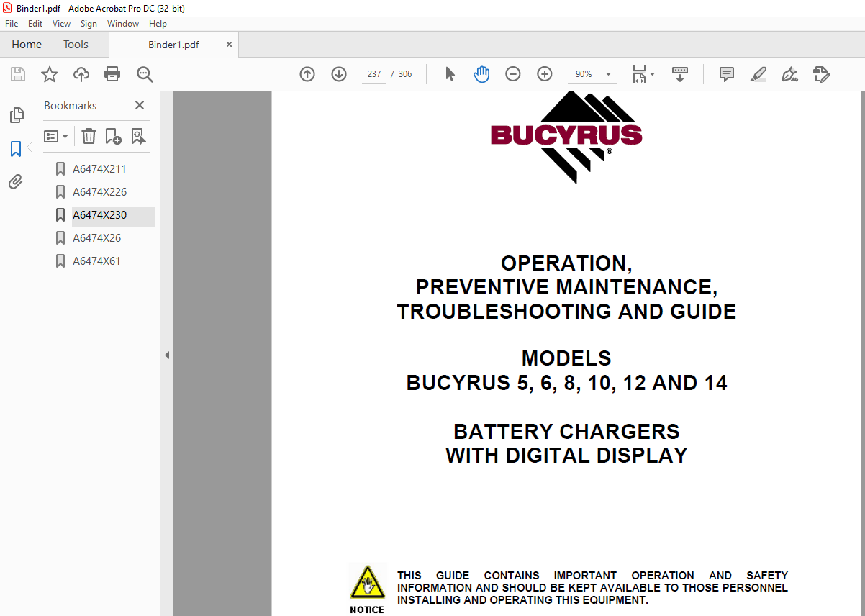Open the Sign document pen icon
The image size is (865, 616).
point(789,74)
